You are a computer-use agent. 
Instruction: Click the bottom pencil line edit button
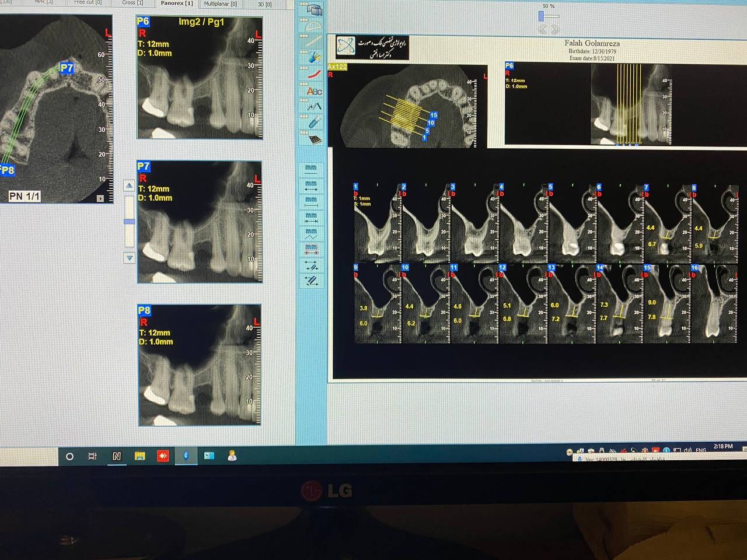tap(311, 281)
